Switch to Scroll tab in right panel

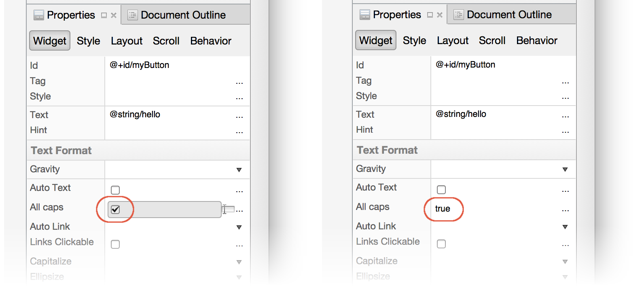(492, 40)
